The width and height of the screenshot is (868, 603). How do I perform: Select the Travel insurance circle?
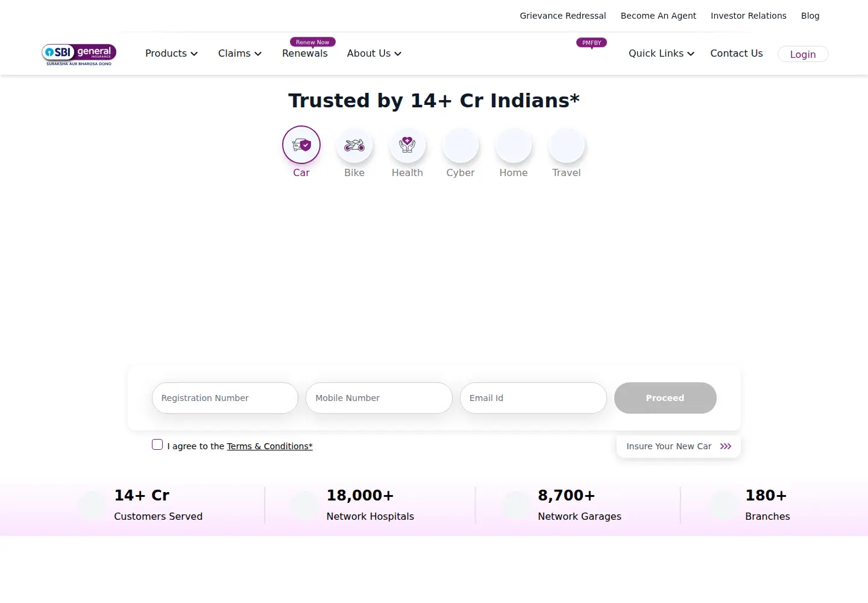click(x=567, y=145)
